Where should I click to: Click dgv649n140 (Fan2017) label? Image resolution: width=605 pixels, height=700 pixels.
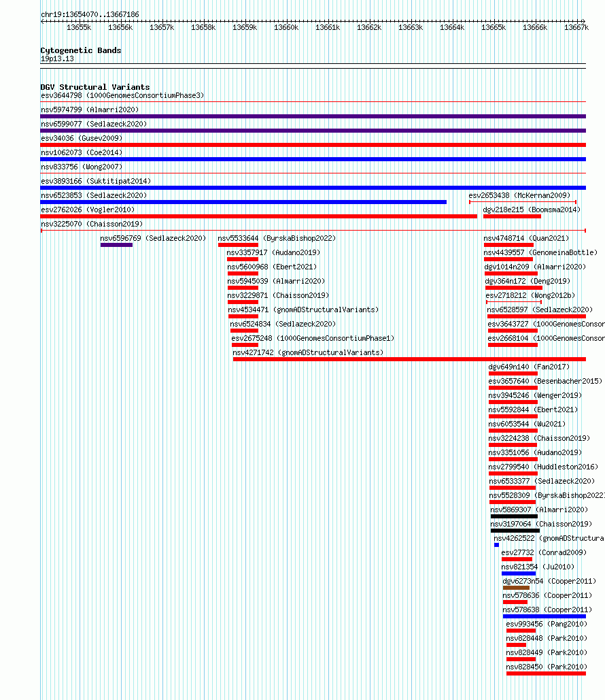coord(529,367)
